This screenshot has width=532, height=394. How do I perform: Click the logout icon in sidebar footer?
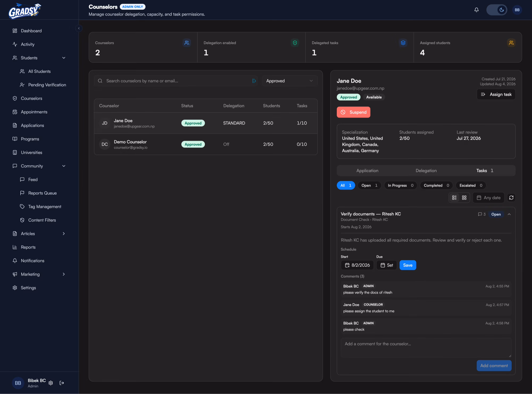click(x=62, y=383)
